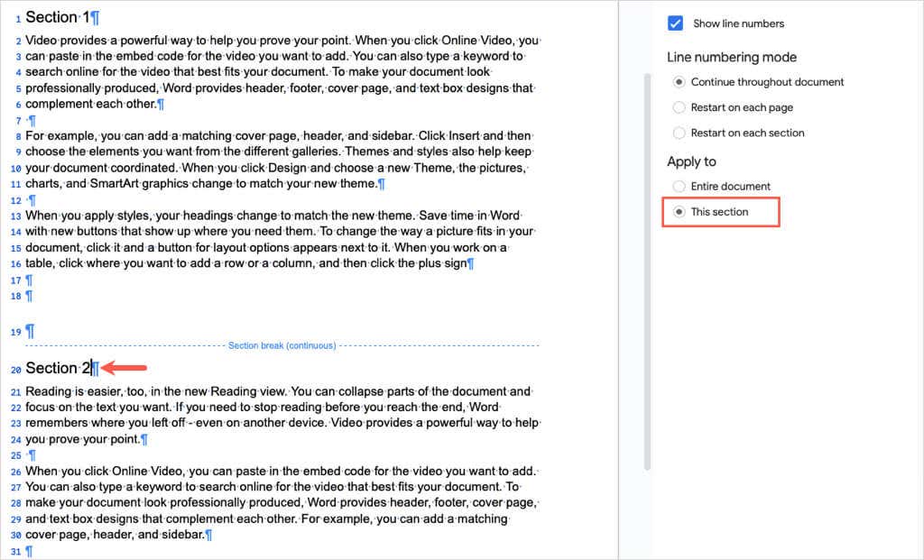Place cursor in the Section 1 heading

point(56,16)
